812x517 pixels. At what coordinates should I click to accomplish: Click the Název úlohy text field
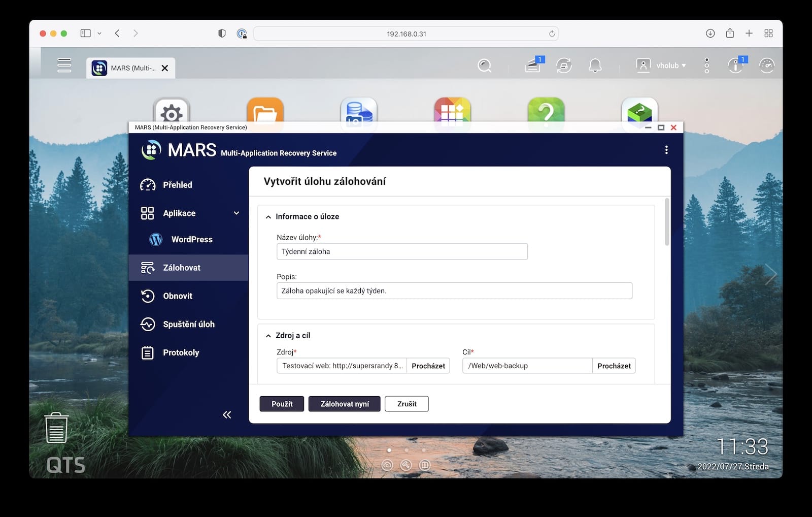pos(401,251)
